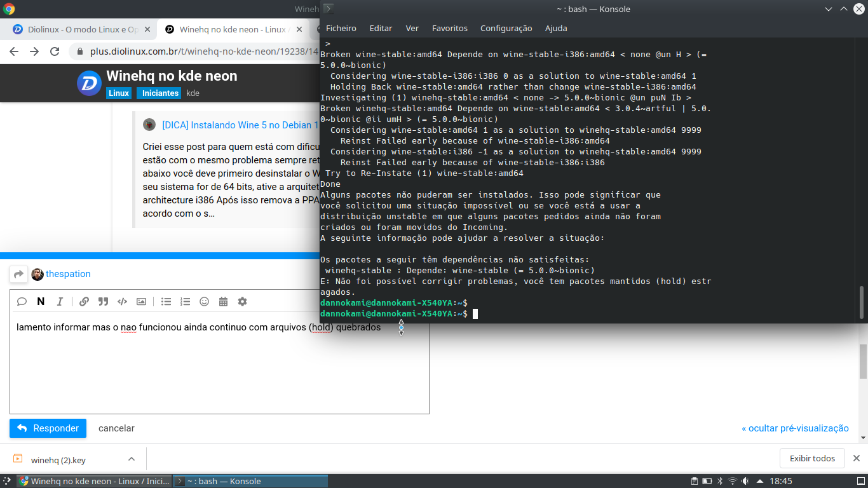The width and height of the screenshot is (868, 488).
Task: Open the Configuração menu in Konsole
Action: click(x=506, y=29)
